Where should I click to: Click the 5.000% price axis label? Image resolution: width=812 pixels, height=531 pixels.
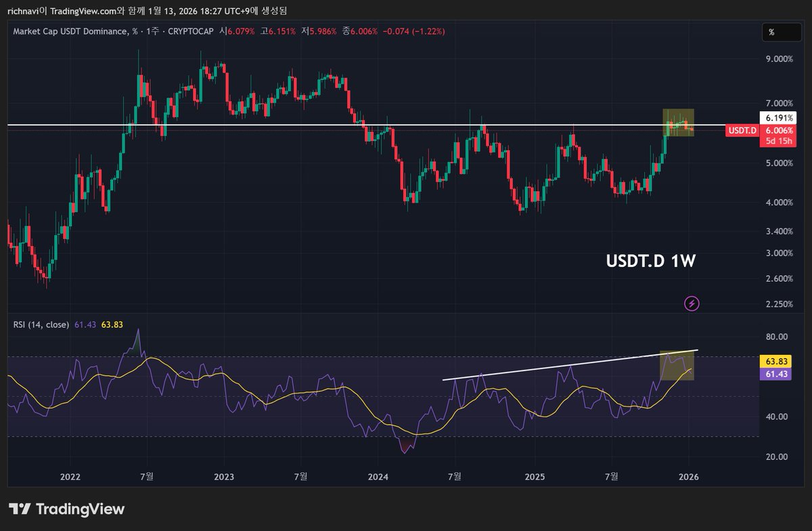click(778, 163)
